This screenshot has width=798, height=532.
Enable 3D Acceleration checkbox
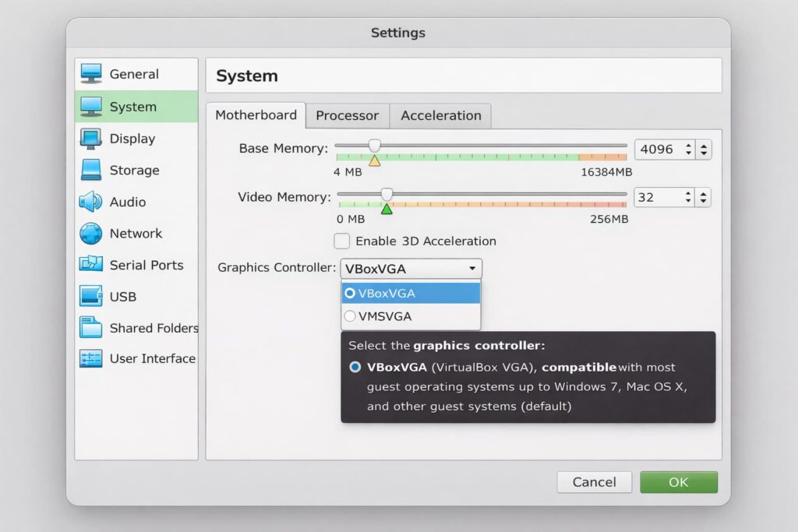pyautogui.click(x=342, y=241)
